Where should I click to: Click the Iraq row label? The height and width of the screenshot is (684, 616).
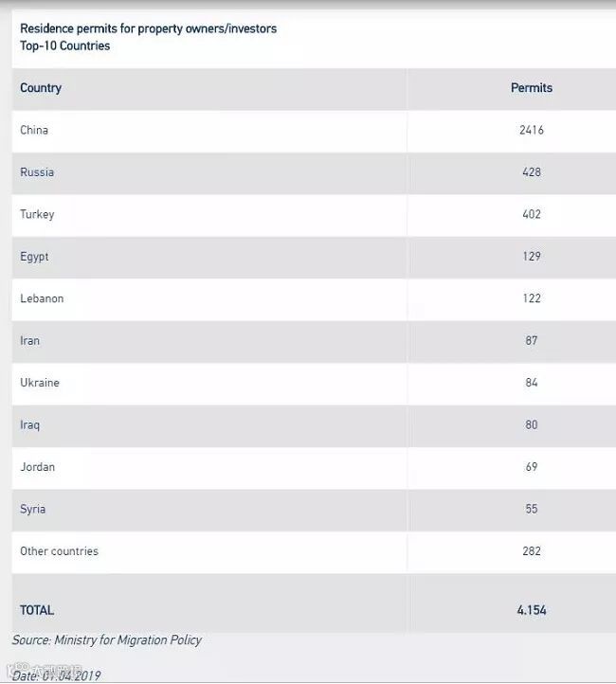pos(30,424)
